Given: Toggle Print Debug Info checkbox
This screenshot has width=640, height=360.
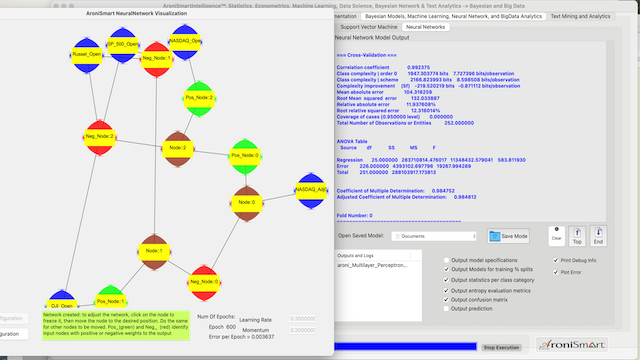Looking at the screenshot, I should coord(556,260).
